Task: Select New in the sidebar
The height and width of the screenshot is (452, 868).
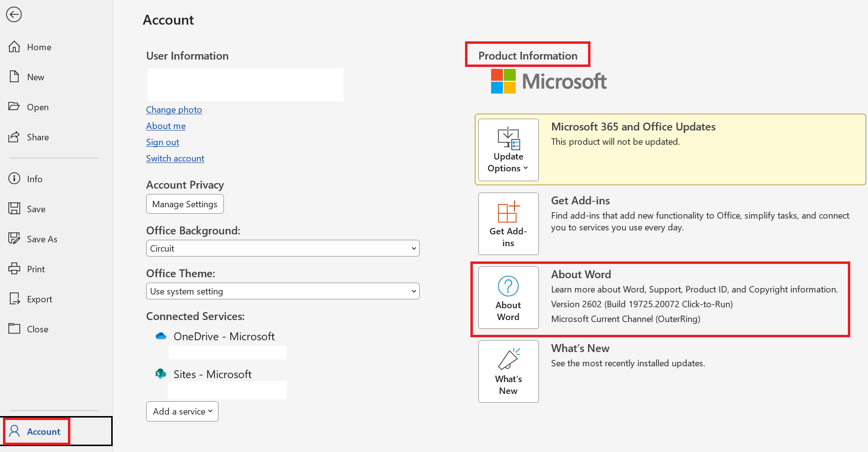Action: click(36, 77)
